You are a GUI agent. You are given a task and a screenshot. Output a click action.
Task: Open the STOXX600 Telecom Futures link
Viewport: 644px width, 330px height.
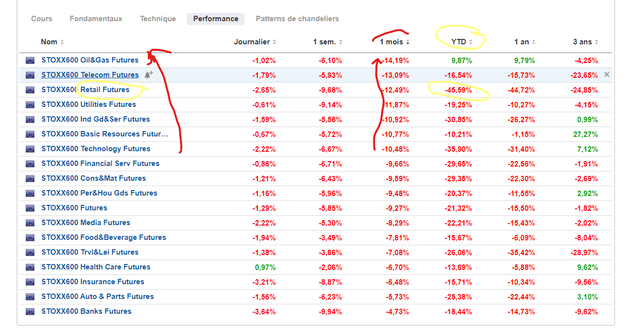90,75
